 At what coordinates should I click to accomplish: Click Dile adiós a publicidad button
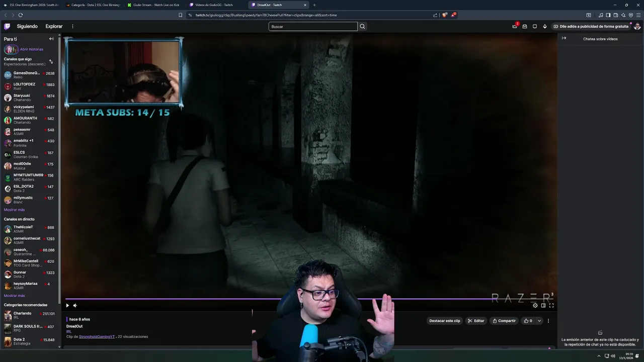click(x=591, y=26)
